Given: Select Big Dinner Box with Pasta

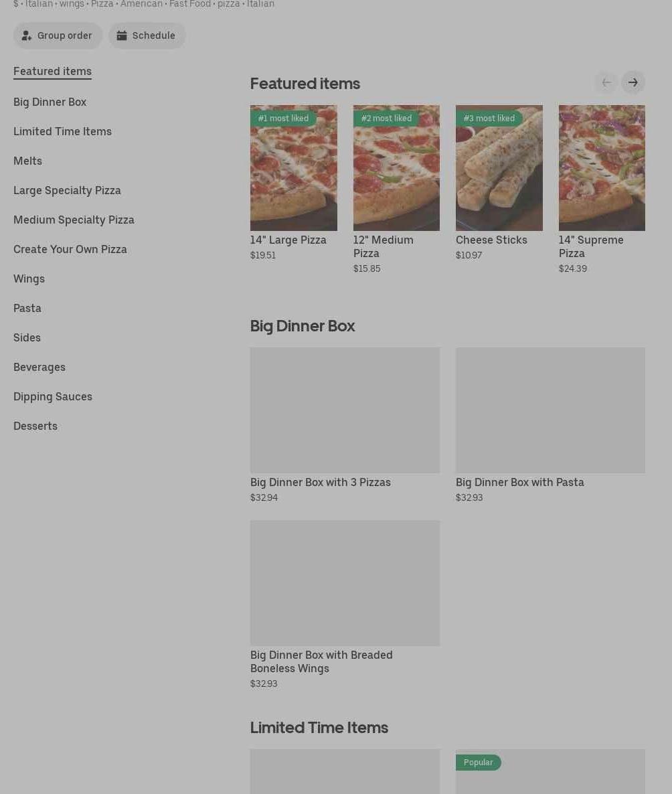Looking at the screenshot, I should pos(550,410).
